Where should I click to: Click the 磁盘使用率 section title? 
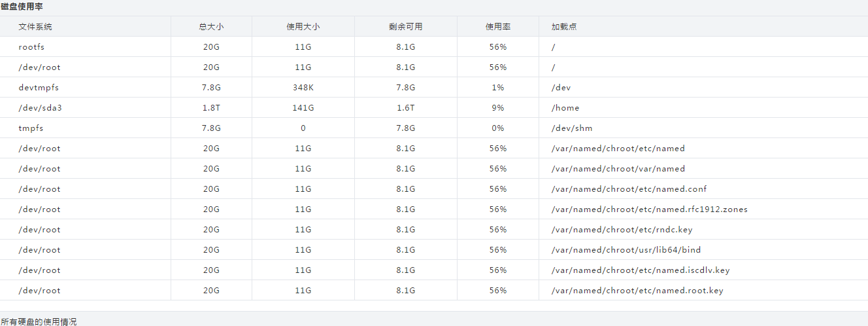coord(23,7)
